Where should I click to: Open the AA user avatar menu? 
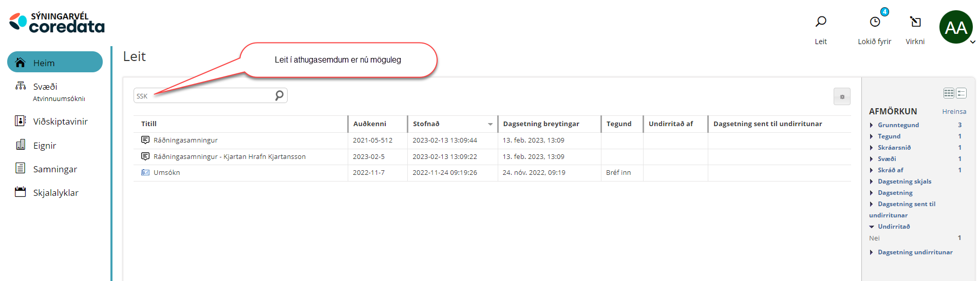(956, 28)
